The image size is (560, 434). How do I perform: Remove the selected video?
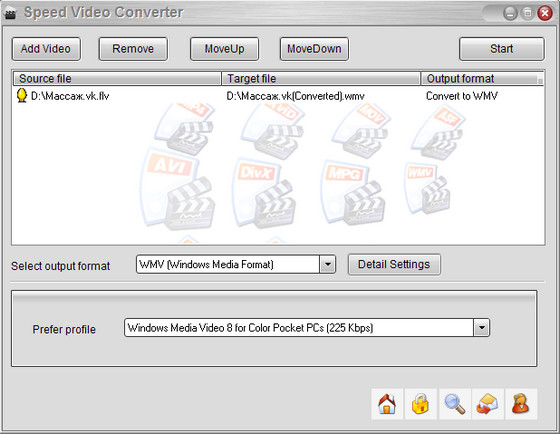[x=133, y=49]
